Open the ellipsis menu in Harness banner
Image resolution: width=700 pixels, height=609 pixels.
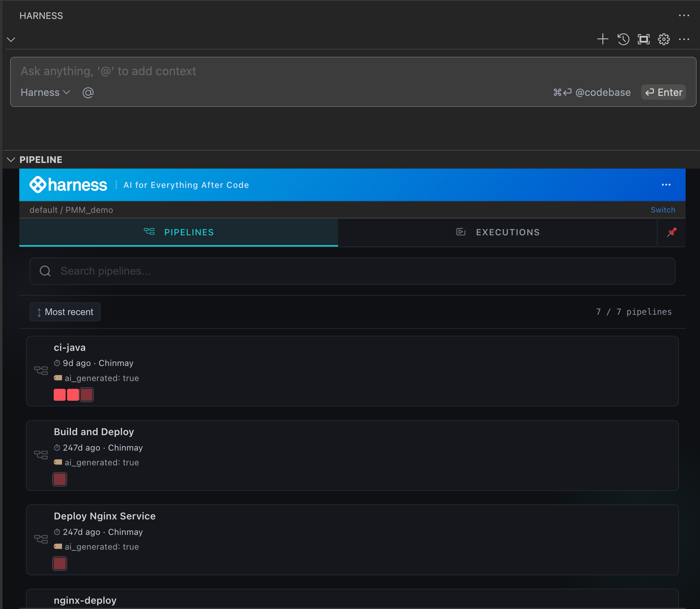666,185
